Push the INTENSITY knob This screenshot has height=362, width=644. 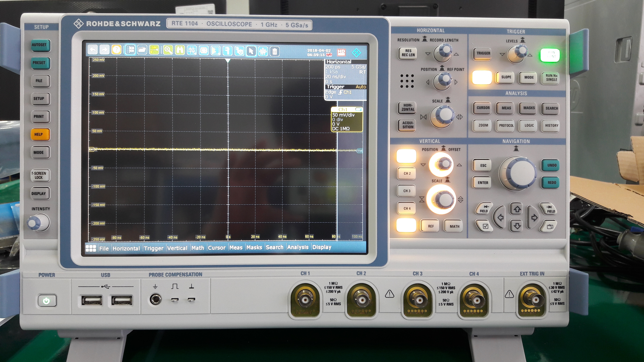click(x=39, y=222)
